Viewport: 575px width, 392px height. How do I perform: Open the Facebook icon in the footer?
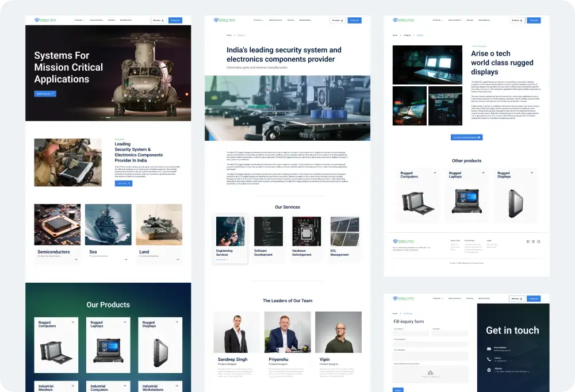(528, 241)
